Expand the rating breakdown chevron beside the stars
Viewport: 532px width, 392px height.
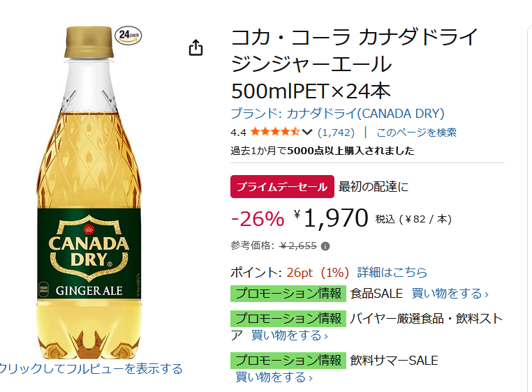[307, 132]
